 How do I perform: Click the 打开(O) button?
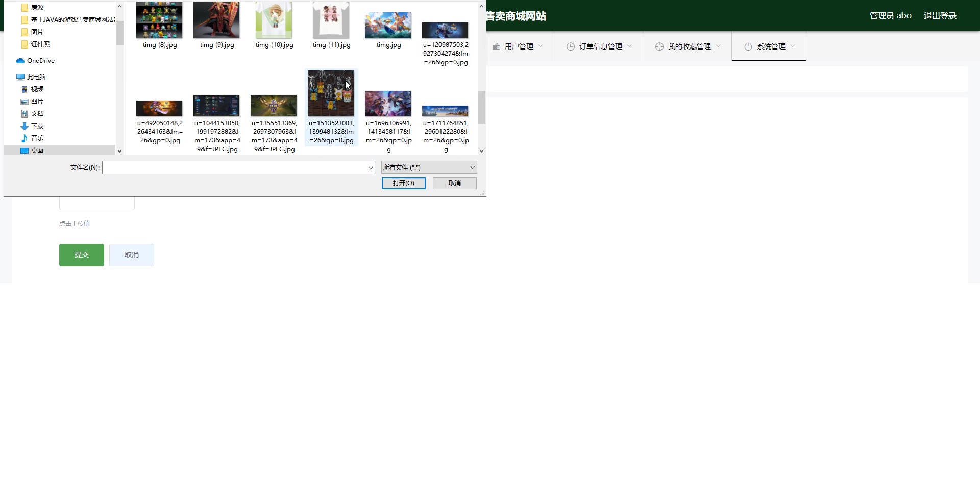pos(403,183)
